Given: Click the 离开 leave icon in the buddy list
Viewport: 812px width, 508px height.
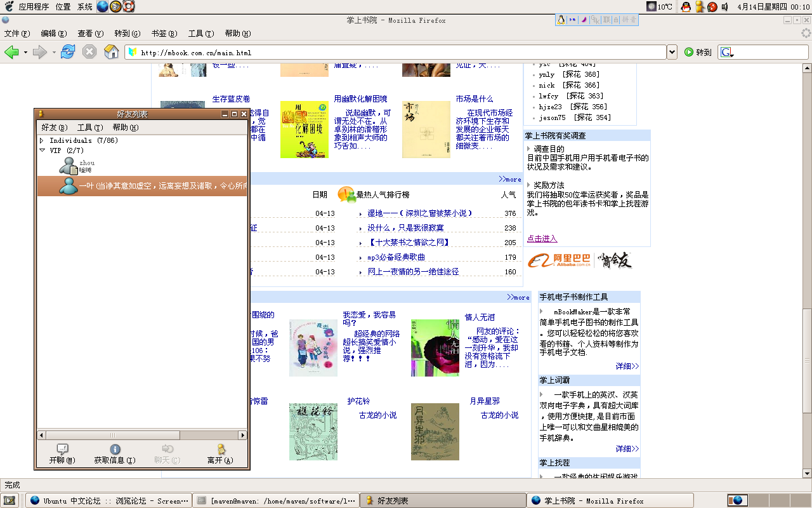Looking at the screenshot, I should [220, 450].
